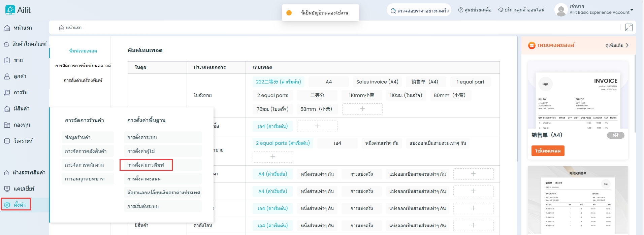The height and width of the screenshot is (235, 644).
Task: Expand ดูเพิ่มเติม template mall chevron
Action: tap(627, 45)
